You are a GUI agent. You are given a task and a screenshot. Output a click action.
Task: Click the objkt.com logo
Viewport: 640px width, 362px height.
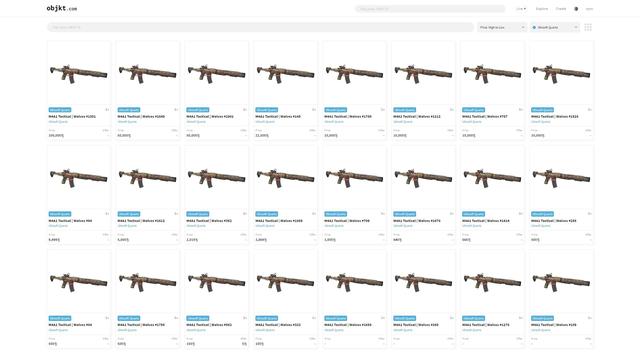62,8
